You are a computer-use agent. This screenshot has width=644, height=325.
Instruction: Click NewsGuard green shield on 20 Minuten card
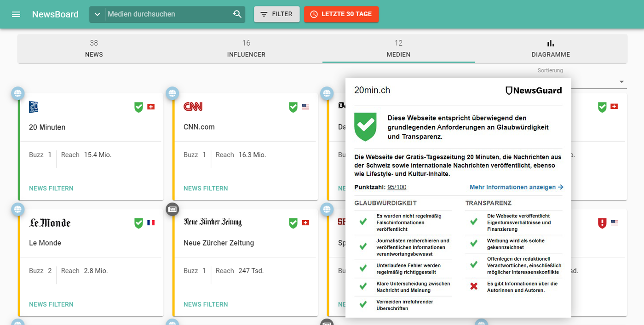pyautogui.click(x=138, y=107)
